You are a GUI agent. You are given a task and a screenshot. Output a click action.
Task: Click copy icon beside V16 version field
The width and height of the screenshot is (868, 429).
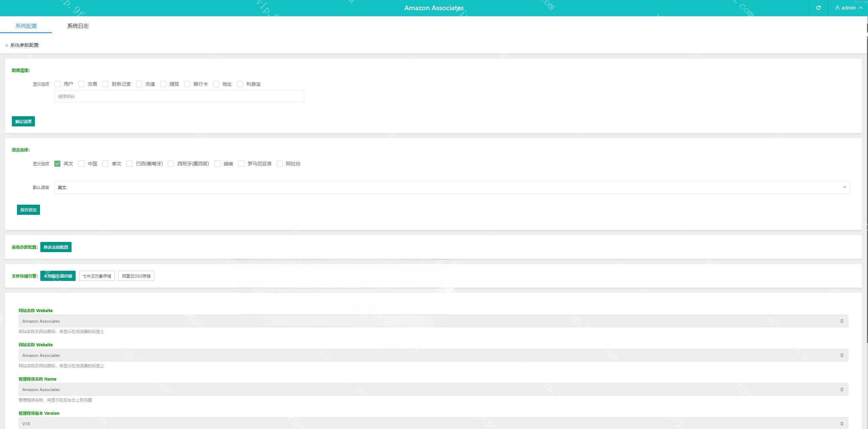(x=842, y=424)
